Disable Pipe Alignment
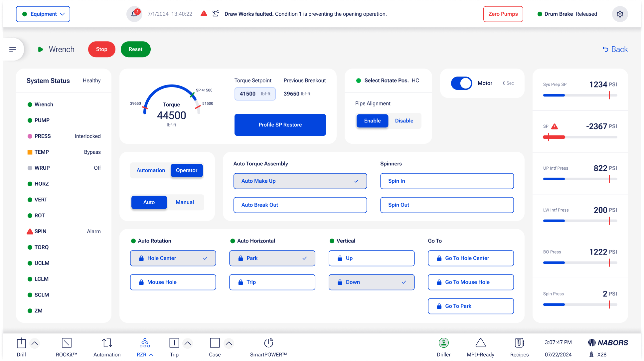 tap(404, 121)
